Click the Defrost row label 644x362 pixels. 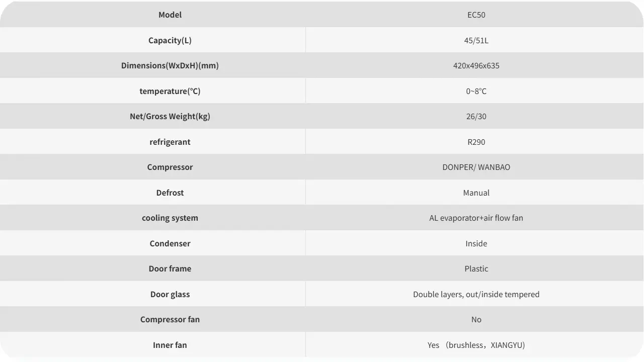point(170,193)
